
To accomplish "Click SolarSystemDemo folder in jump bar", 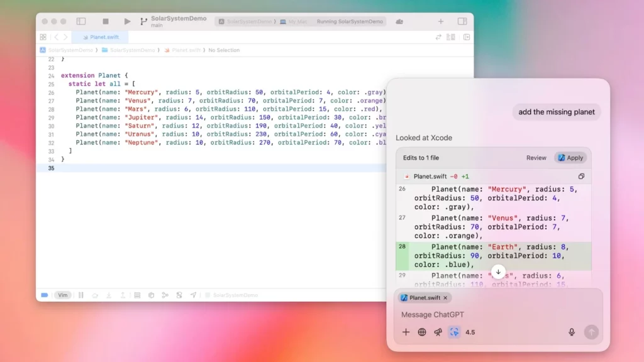I will point(128,50).
